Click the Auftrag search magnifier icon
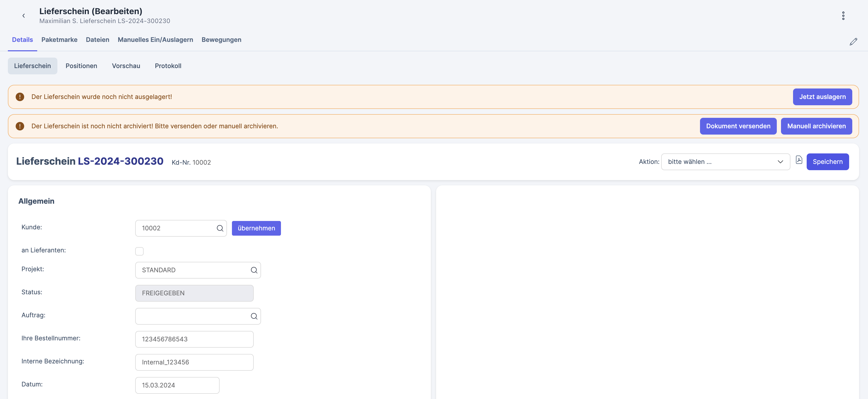 pos(254,316)
